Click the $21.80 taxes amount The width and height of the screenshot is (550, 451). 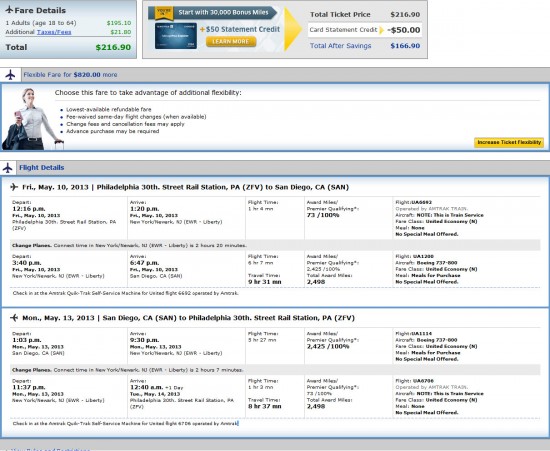121,32
